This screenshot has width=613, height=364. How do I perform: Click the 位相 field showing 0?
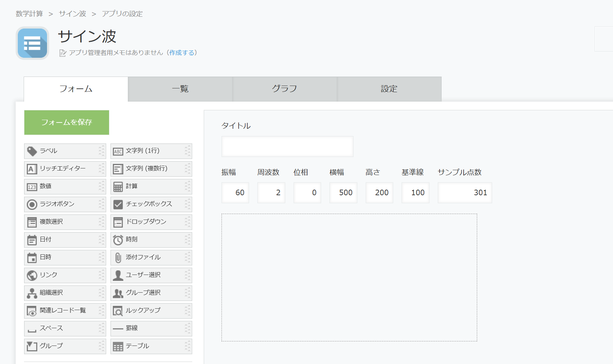coord(307,193)
